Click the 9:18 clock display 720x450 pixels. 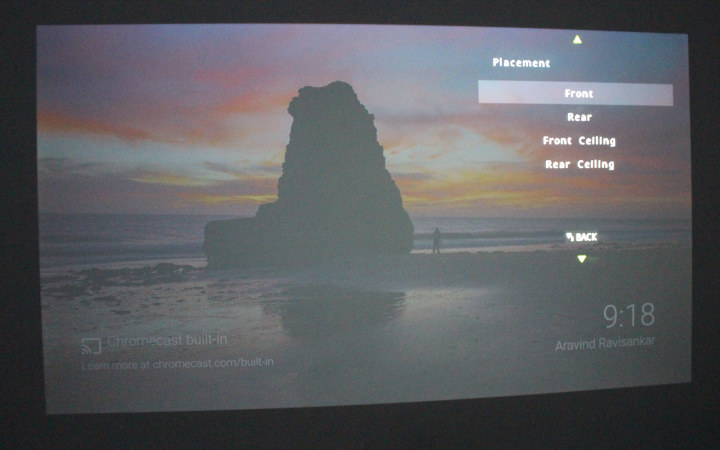(x=629, y=315)
